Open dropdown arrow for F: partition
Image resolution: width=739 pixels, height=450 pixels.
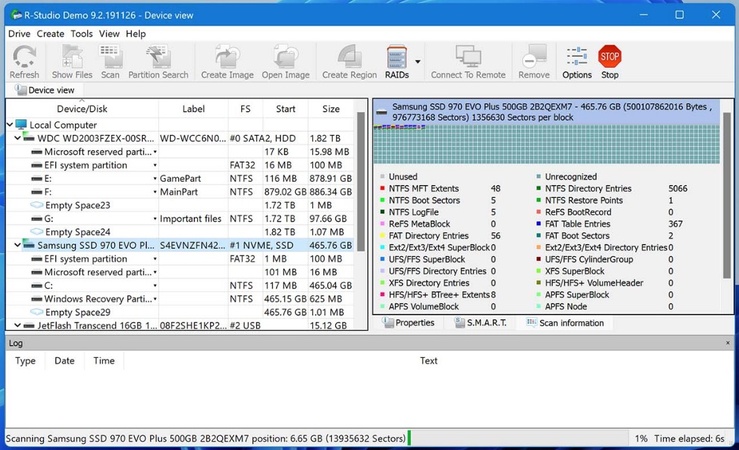(x=155, y=192)
